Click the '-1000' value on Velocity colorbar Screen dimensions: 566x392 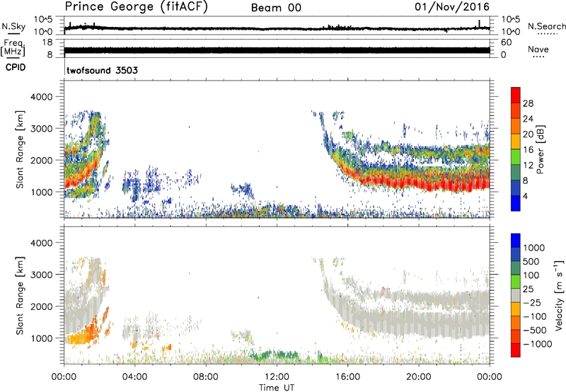538,344
